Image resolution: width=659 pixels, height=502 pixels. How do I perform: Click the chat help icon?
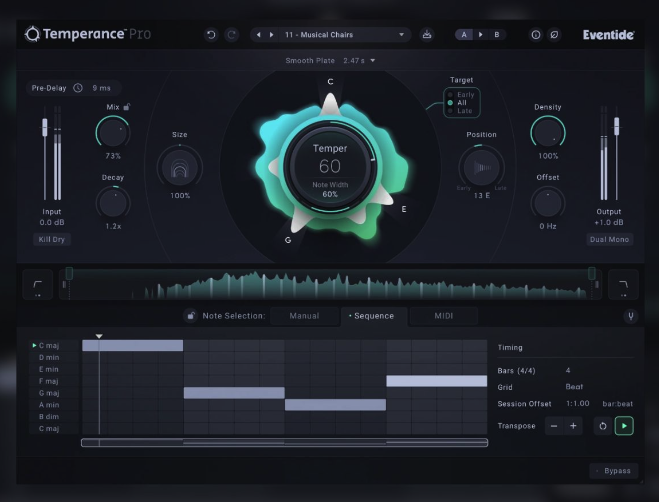(554, 35)
